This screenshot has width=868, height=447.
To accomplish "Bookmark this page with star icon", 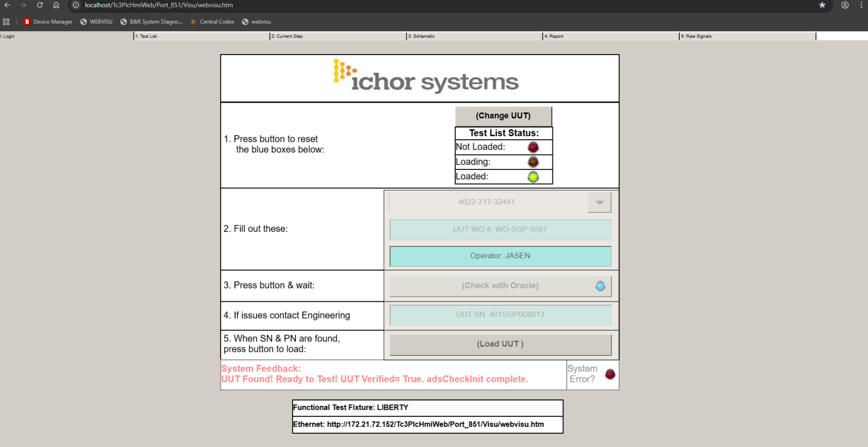I will (822, 5).
